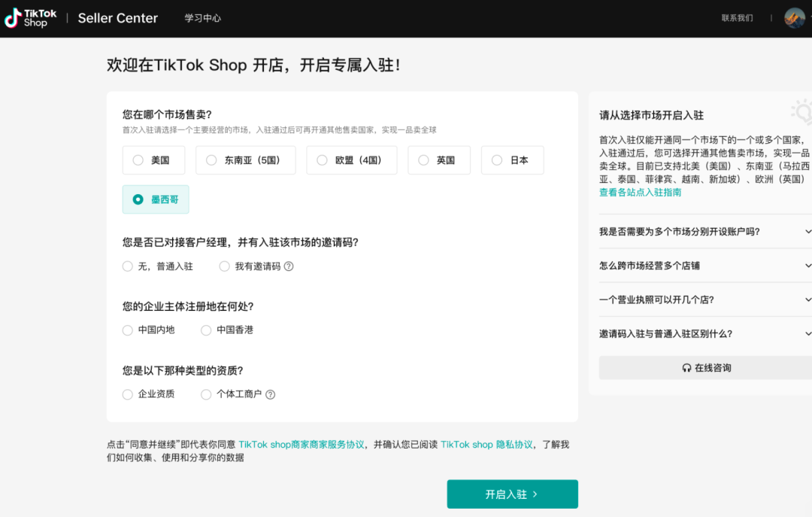Click the headset icon on 在线咨询
This screenshot has height=517, width=812.
tap(686, 367)
